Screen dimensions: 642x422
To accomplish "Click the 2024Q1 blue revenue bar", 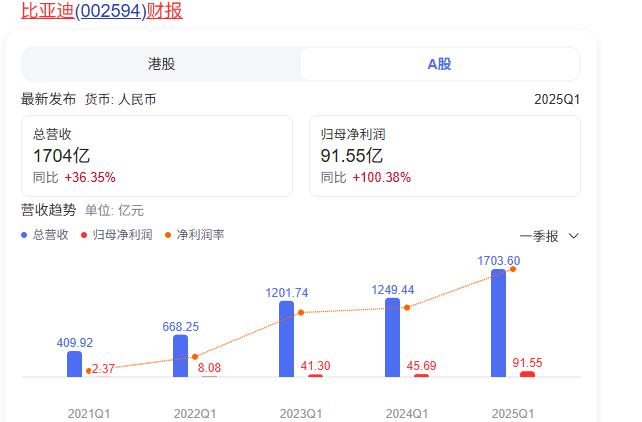I will click(x=392, y=337).
